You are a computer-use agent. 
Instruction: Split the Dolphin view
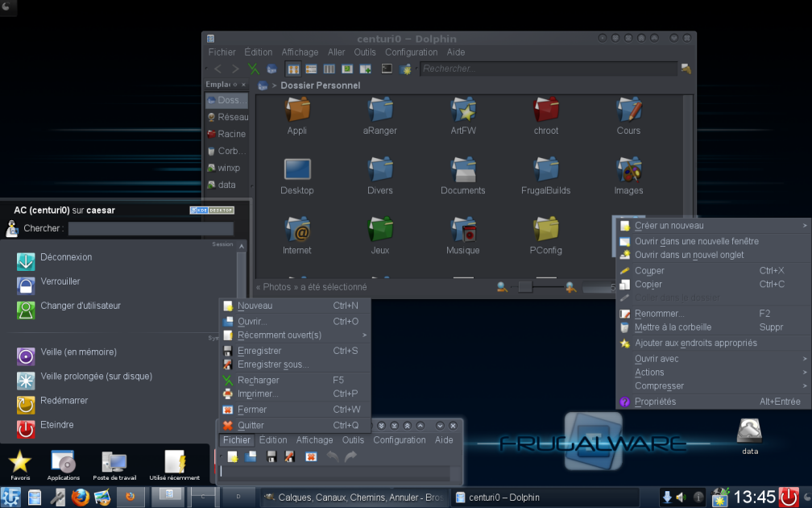[x=365, y=69]
